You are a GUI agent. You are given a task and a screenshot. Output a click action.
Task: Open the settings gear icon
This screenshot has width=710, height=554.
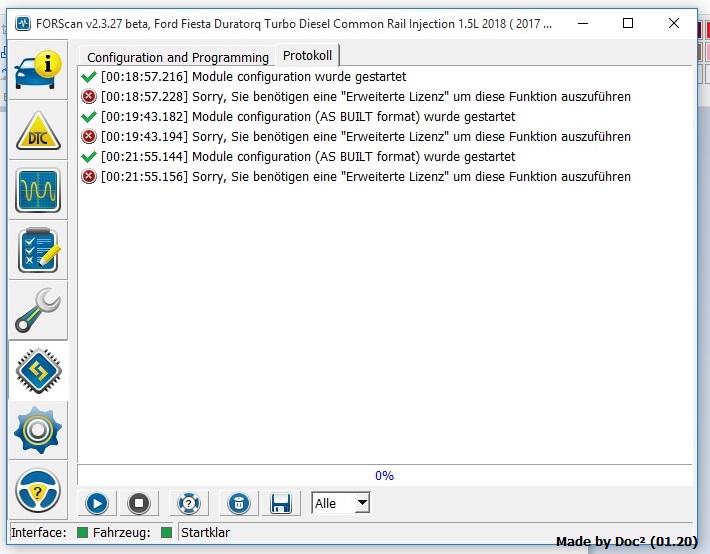[x=38, y=431]
